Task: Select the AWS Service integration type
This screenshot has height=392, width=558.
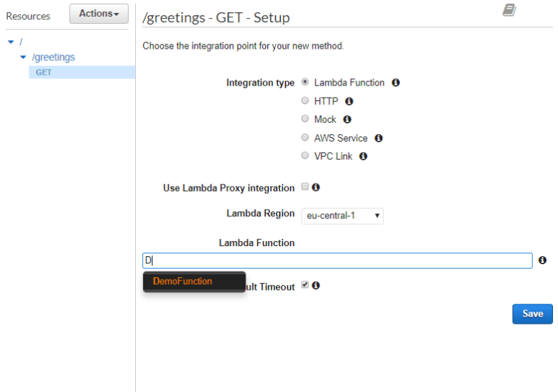Action: (x=305, y=137)
